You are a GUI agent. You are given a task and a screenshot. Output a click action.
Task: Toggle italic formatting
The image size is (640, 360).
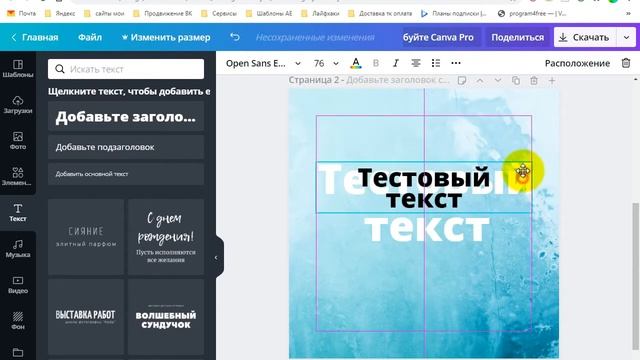pos(396,63)
